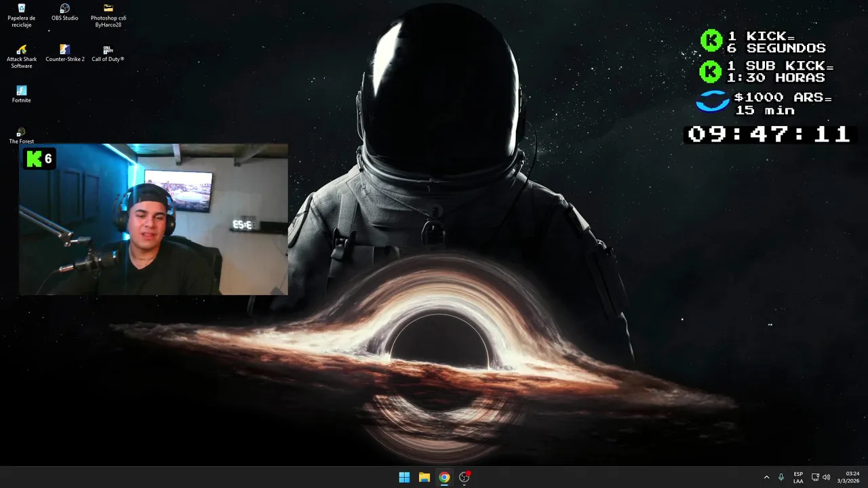
Task: Click the 09:47:11 countdown timer
Action: (768, 134)
